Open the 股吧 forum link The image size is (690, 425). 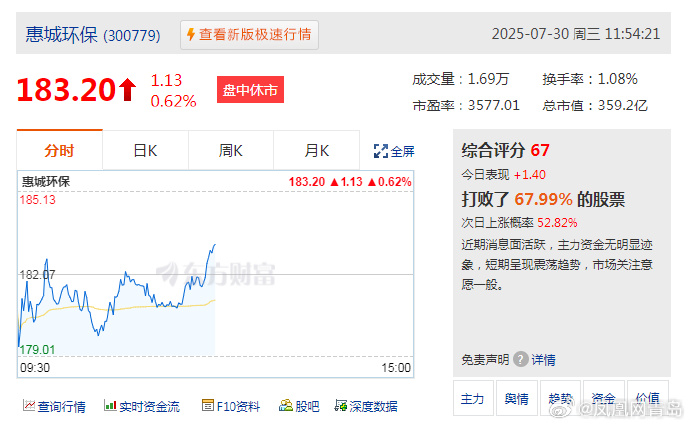pos(307,406)
